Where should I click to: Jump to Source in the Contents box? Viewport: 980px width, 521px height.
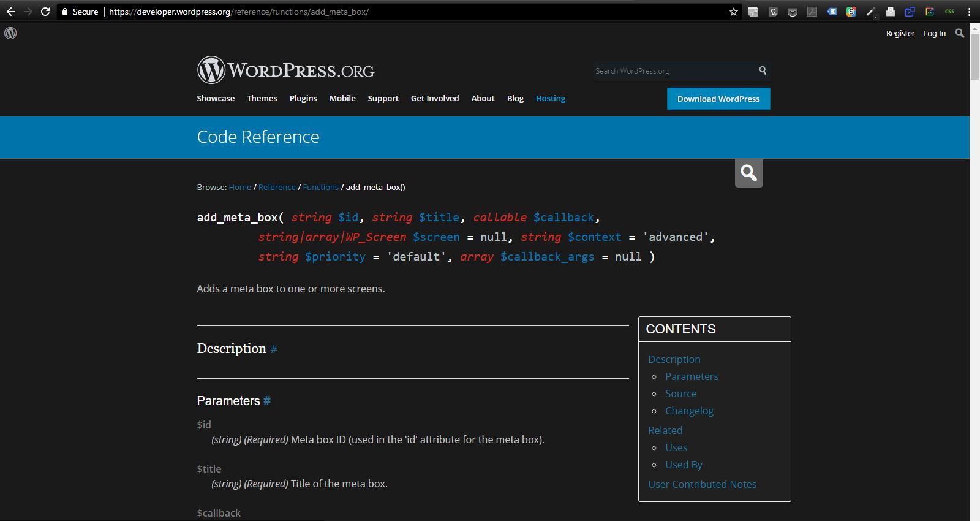pos(681,394)
